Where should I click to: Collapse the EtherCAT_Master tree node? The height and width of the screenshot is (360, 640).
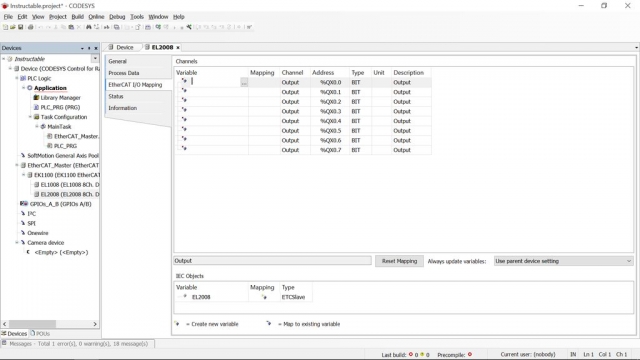click(17, 165)
